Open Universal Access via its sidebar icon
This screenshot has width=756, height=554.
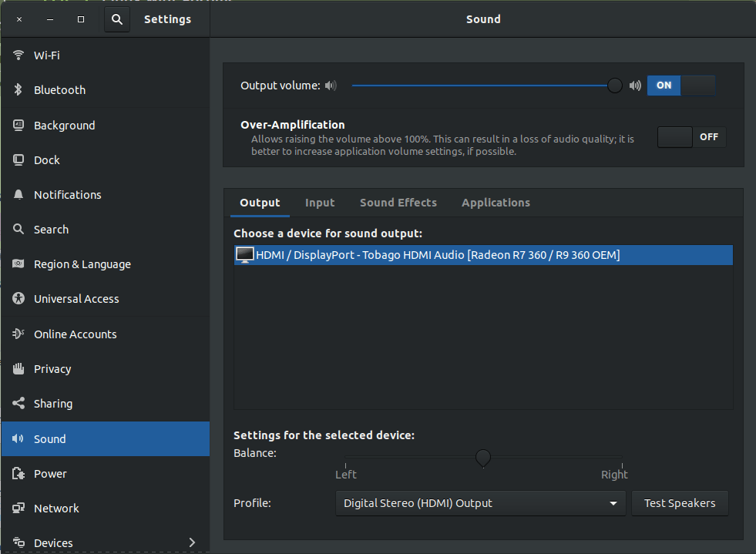point(18,299)
